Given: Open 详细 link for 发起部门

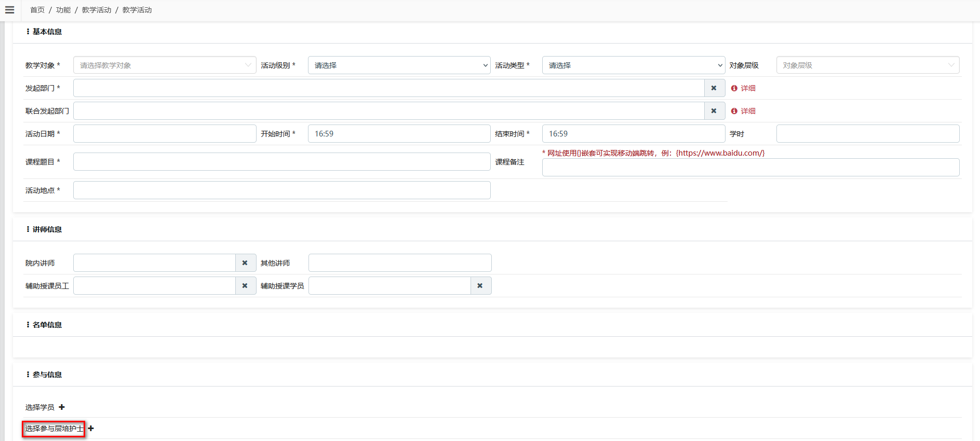Looking at the screenshot, I should [748, 88].
